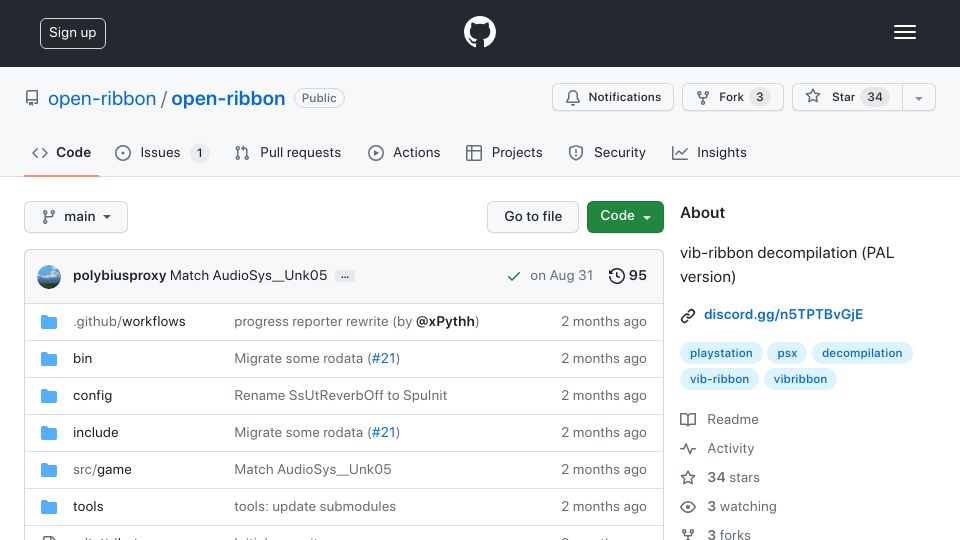Click the Fork button
The image size is (960, 540).
click(x=733, y=97)
